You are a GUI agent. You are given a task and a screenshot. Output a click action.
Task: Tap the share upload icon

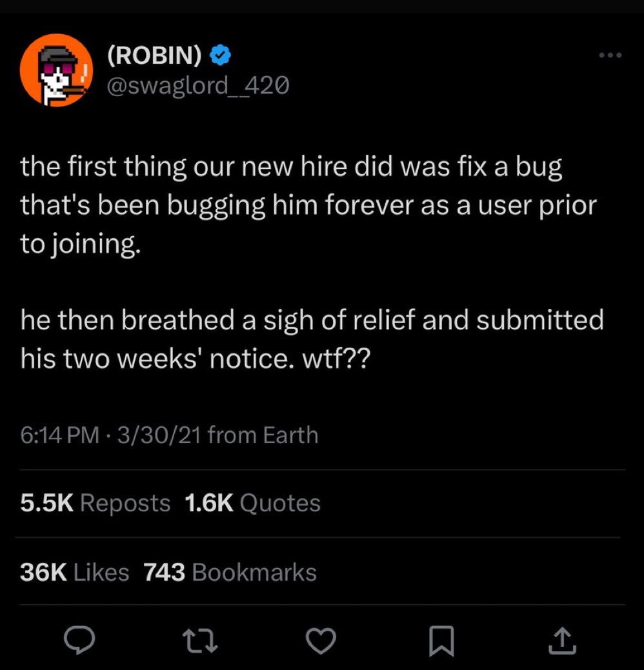point(562,640)
